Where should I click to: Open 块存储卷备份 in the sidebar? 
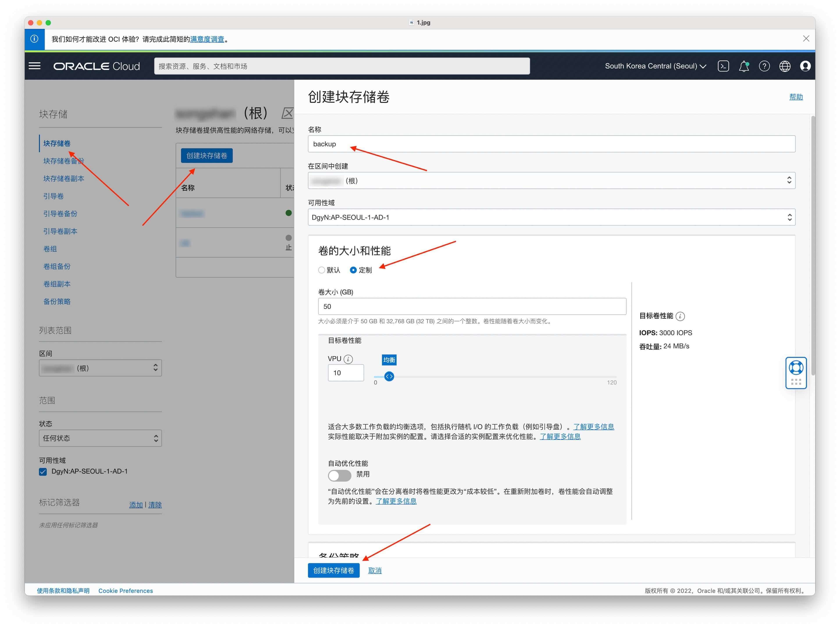64,161
